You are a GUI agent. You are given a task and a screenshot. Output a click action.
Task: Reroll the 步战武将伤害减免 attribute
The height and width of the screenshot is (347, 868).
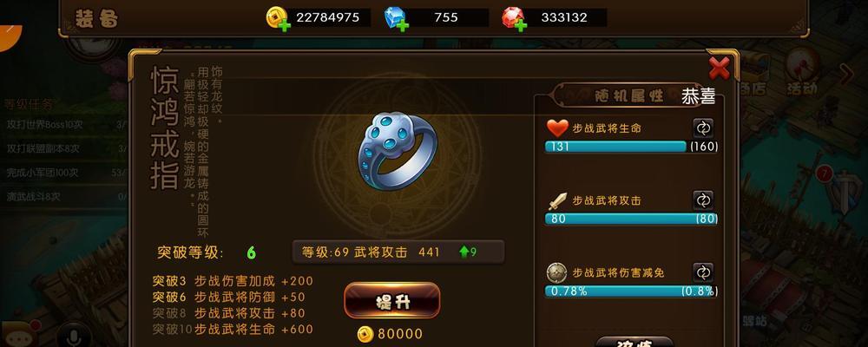[x=703, y=272]
